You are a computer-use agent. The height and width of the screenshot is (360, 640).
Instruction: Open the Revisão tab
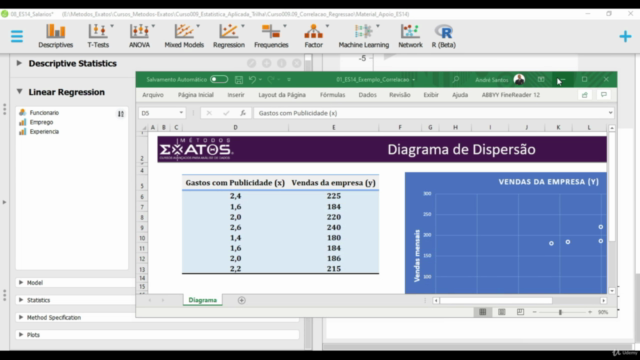[x=400, y=95]
